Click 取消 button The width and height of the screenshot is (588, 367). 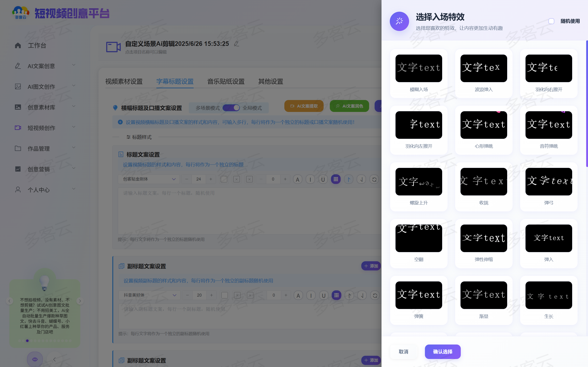click(x=403, y=351)
